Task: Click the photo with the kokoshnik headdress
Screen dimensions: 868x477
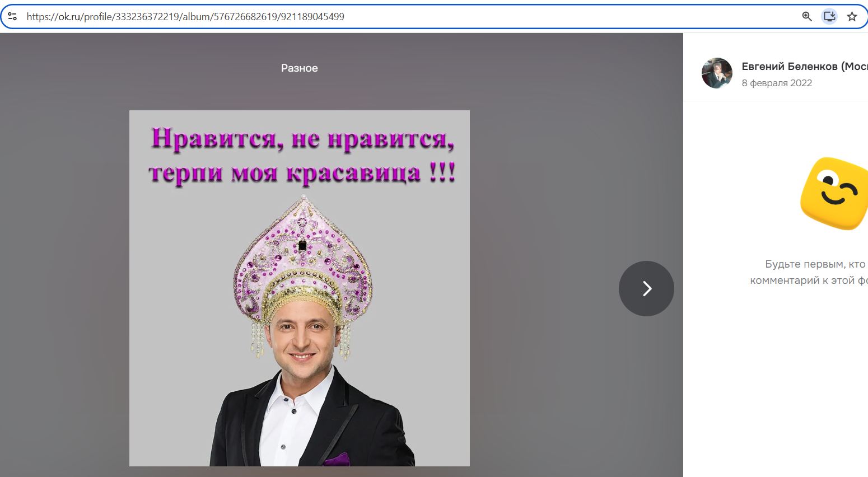Action: (300, 288)
